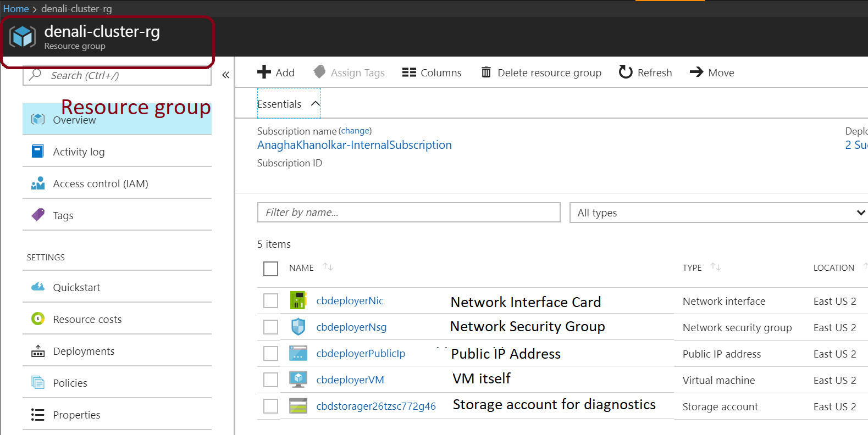Check the cbdstorager26tzsc772g46 row checkbox
Viewport: 868px width, 435px height.
[270, 406]
